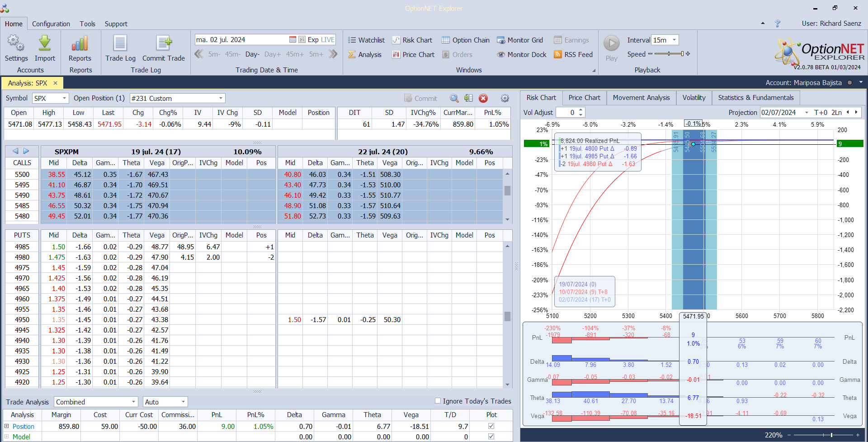Click the 5m- time step button
Screen dimensions: 868x442
pos(214,54)
